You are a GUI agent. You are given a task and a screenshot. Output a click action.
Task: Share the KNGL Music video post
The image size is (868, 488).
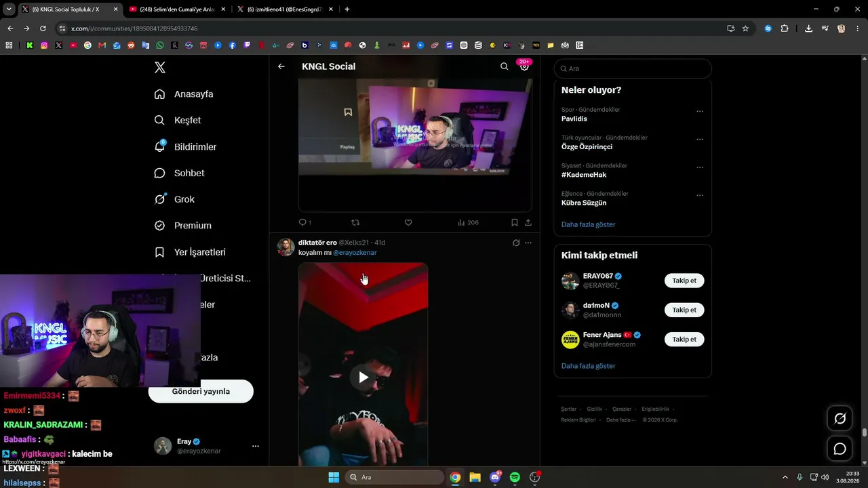point(528,222)
